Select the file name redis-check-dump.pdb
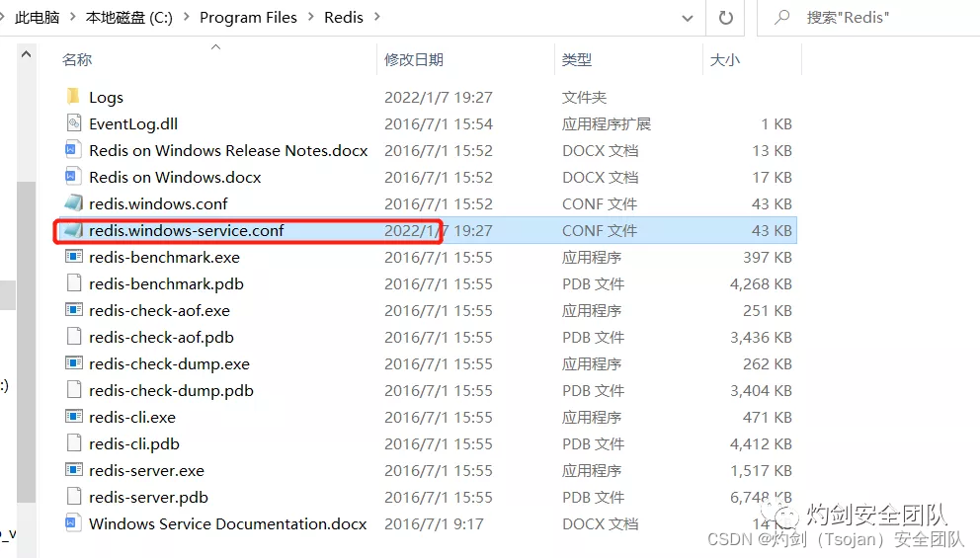 pos(171,390)
